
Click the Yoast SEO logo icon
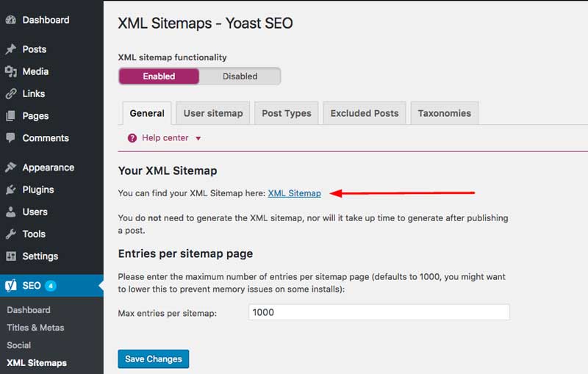(11, 285)
